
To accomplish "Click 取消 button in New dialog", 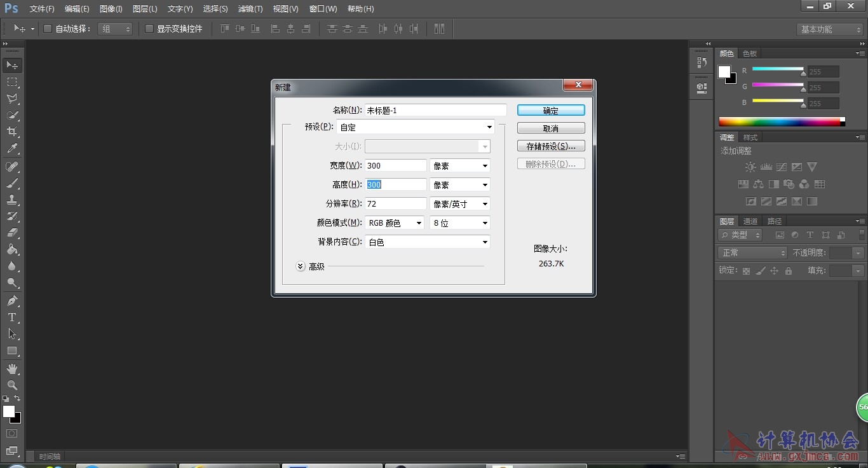I will click(x=551, y=128).
